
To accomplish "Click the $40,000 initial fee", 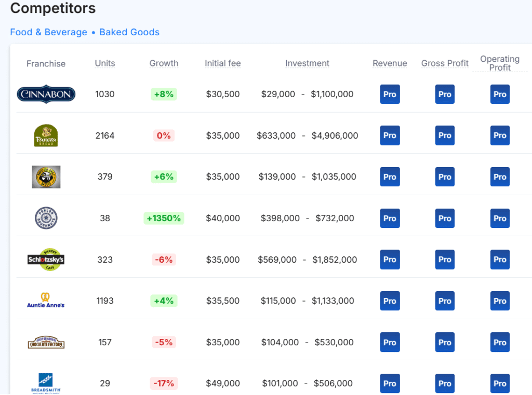I will (x=223, y=219).
